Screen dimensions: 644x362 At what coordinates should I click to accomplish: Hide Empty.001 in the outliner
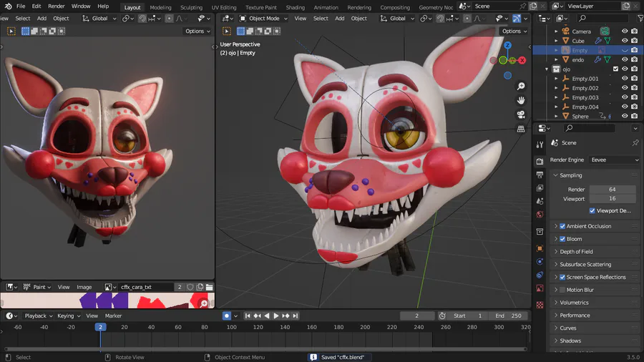point(625,79)
